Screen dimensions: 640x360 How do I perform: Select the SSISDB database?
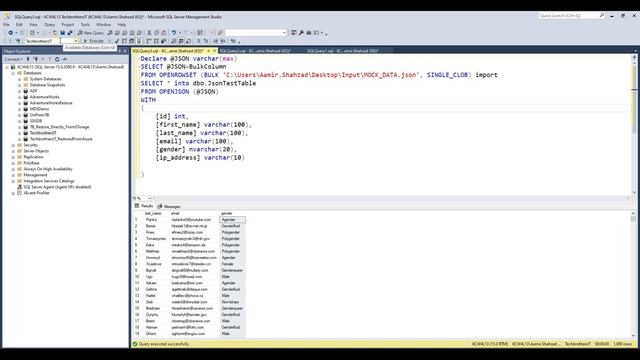36,121
